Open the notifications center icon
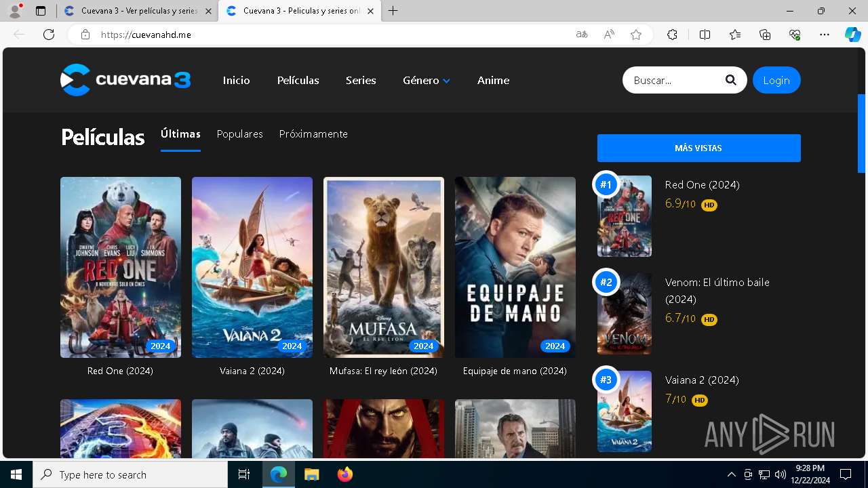 click(846, 474)
